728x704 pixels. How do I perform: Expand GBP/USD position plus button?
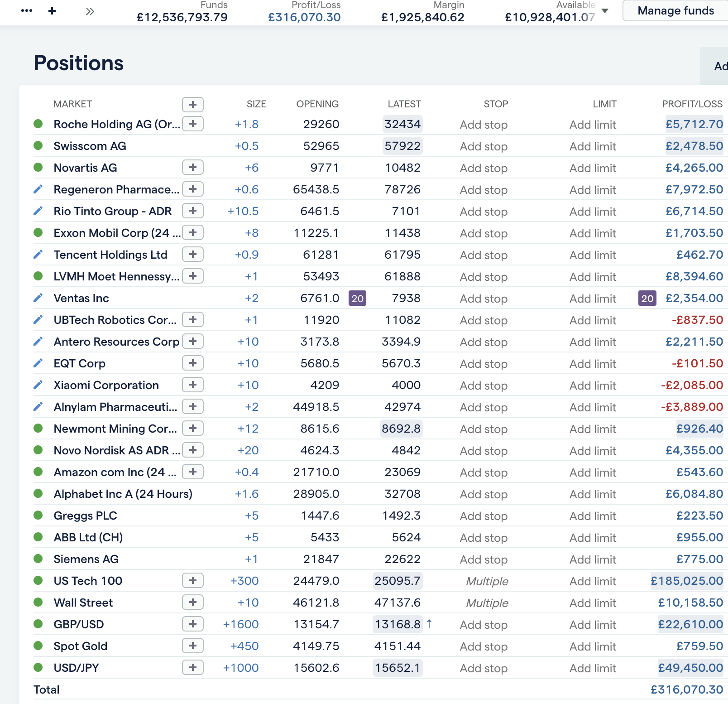tap(193, 624)
